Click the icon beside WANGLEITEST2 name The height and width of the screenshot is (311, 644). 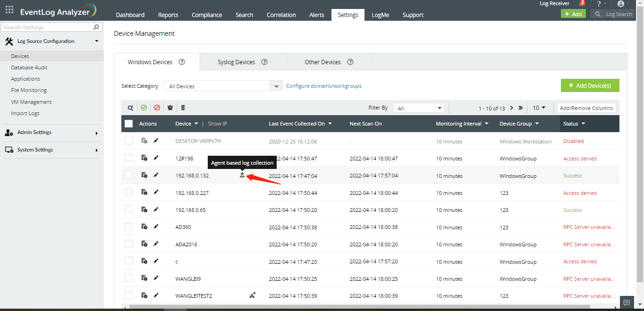252,295
